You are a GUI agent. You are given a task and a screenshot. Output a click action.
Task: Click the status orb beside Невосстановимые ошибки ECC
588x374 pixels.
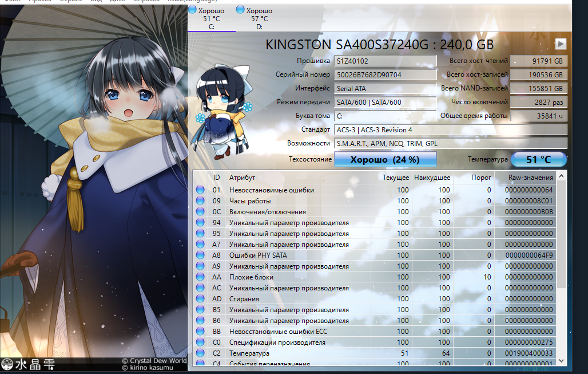point(200,331)
